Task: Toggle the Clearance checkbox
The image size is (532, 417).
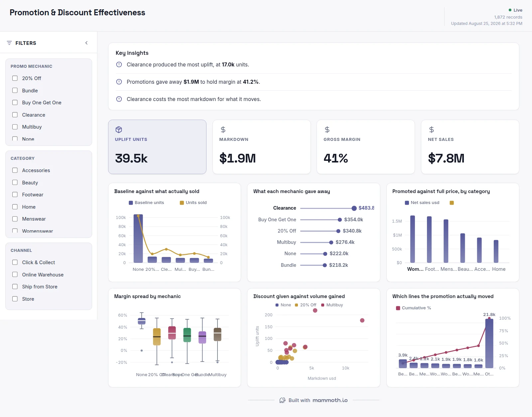Action: [x=15, y=115]
